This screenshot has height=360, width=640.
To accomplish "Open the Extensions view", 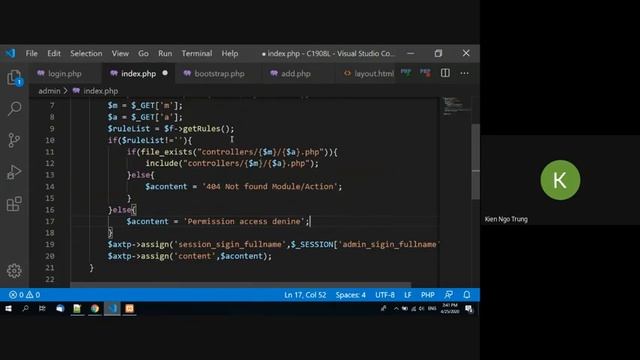I will 14,204.
